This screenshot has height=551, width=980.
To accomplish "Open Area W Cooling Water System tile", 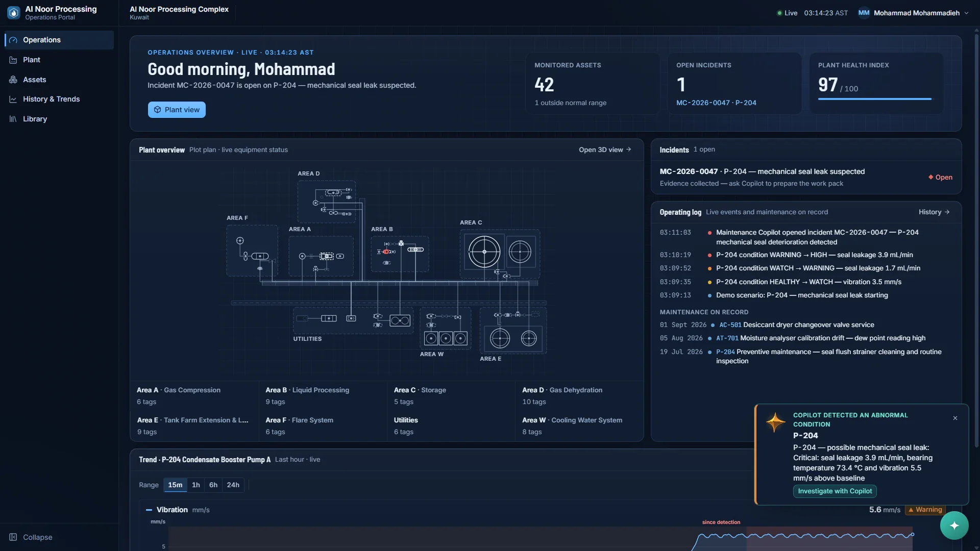I will click(x=580, y=426).
